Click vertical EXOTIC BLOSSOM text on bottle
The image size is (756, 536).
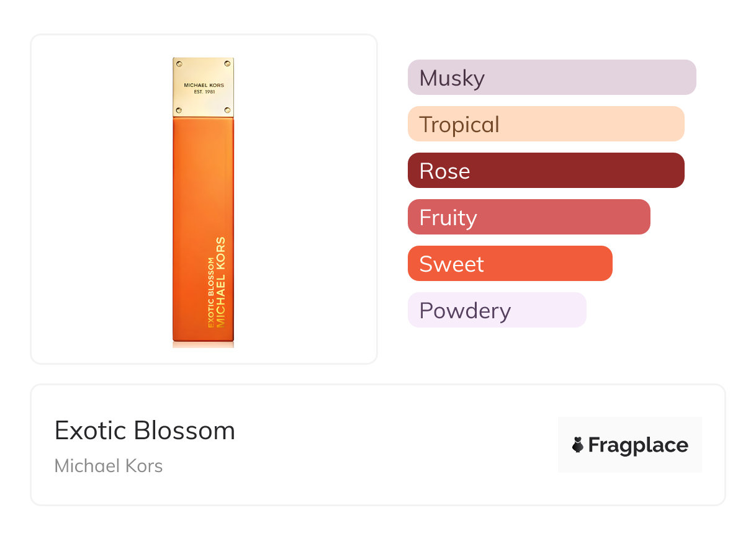(210, 292)
